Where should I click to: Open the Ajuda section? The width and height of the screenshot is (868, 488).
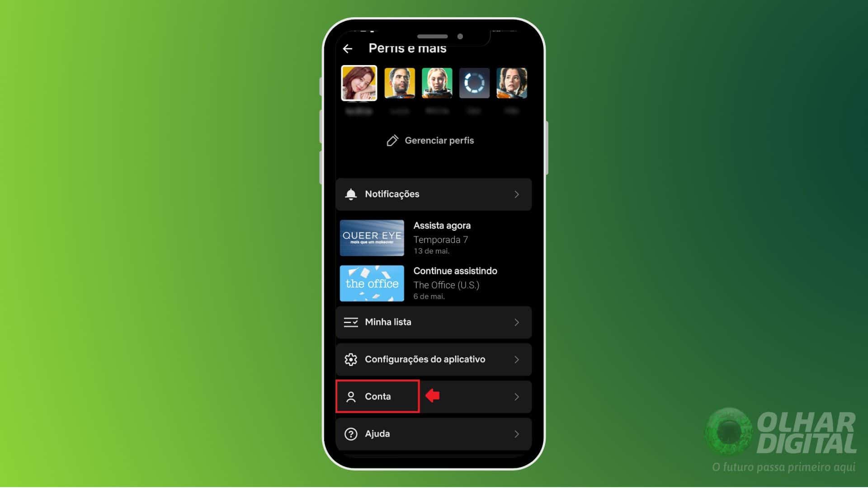tap(434, 433)
